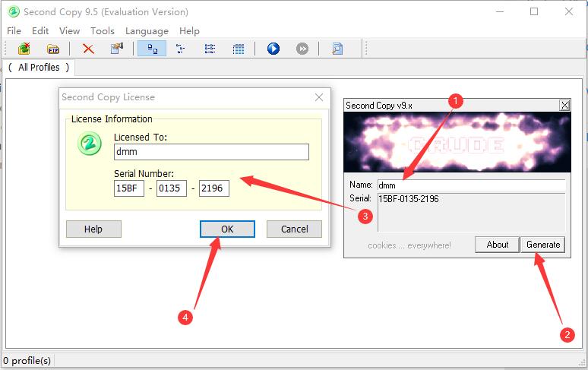This screenshot has width=588, height=370.
Task: Click the CRUDE banner image in keygen
Action: point(457,142)
